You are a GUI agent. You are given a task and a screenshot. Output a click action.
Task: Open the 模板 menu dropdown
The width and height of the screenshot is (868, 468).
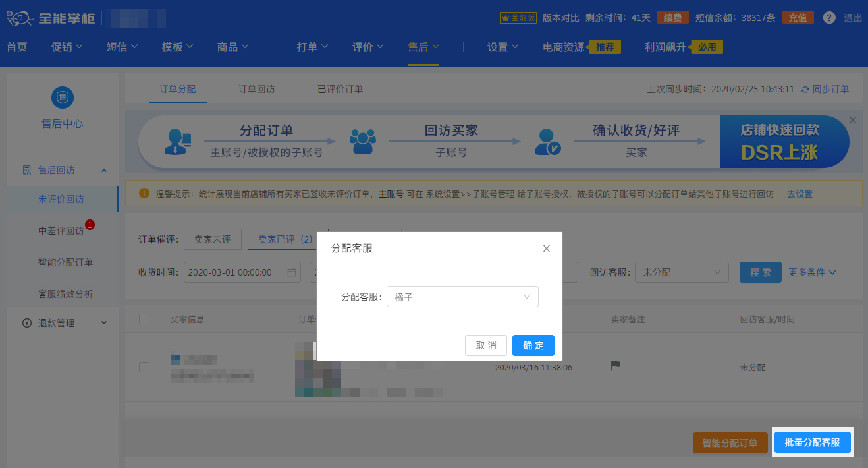(x=178, y=47)
